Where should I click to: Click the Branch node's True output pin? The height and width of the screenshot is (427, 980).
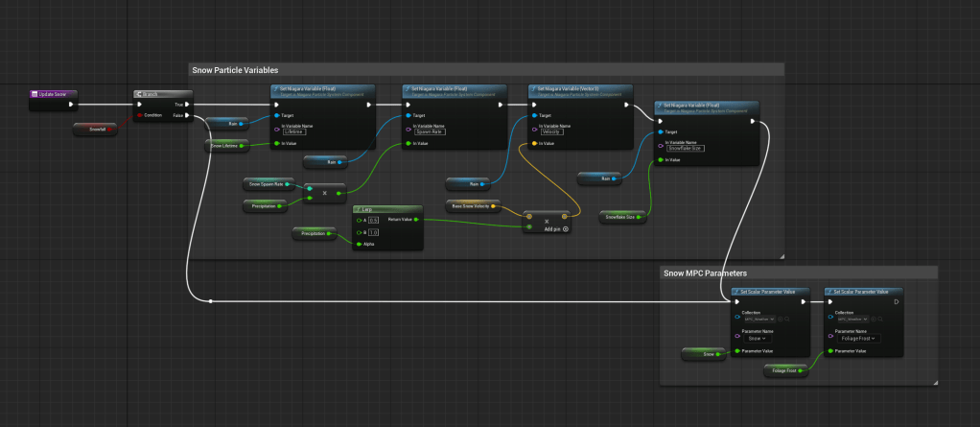(x=188, y=105)
